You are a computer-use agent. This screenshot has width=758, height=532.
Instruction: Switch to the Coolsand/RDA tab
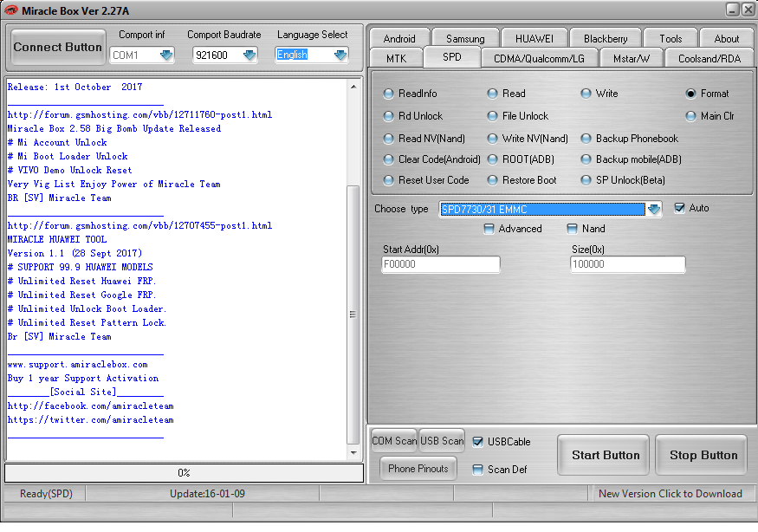[709, 59]
